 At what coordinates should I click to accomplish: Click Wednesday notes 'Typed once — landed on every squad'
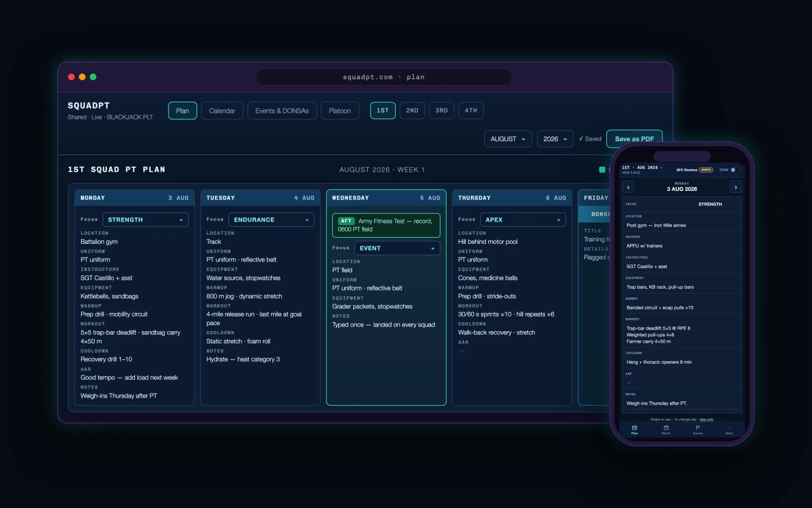384,325
